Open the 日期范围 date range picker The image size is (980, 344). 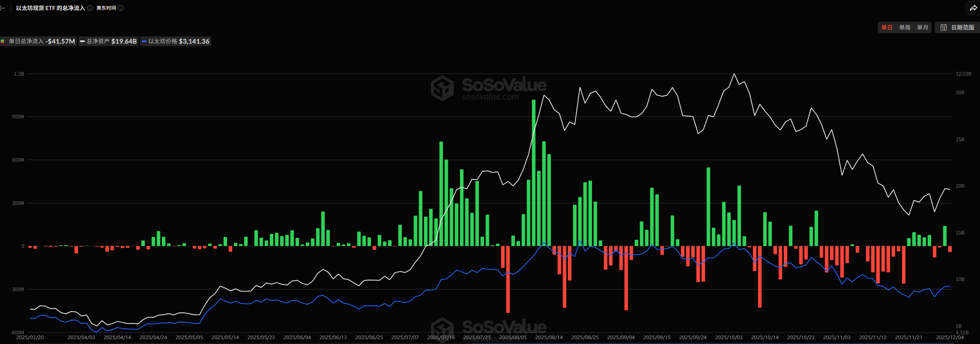click(x=957, y=27)
